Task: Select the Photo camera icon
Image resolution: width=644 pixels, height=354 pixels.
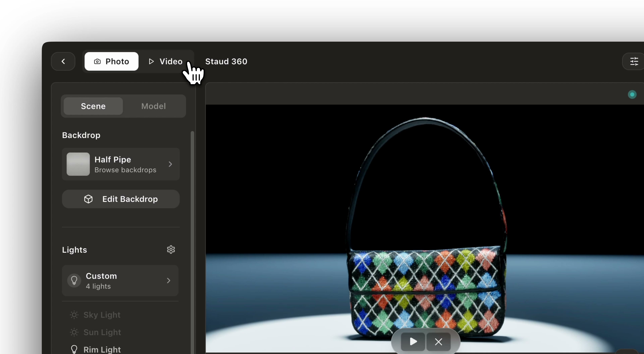Action: 97,61
